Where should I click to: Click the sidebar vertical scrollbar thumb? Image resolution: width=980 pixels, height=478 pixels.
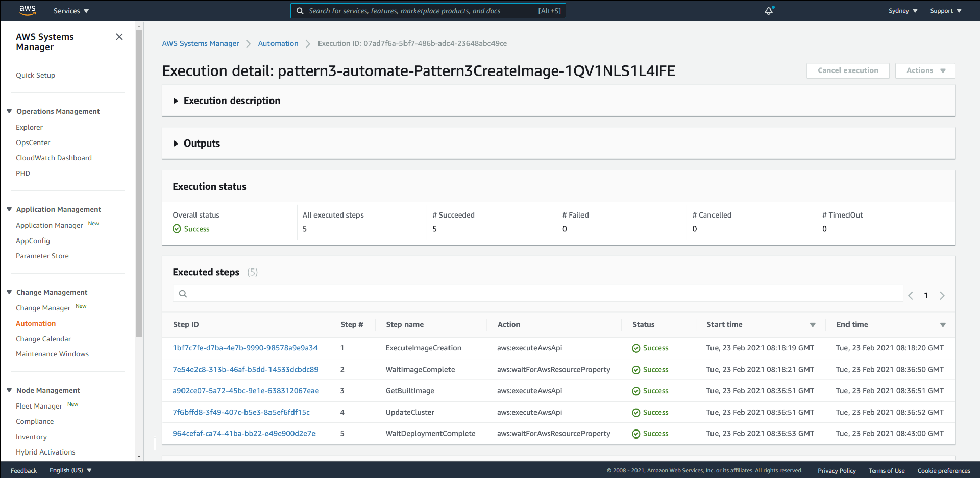(x=139, y=184)
